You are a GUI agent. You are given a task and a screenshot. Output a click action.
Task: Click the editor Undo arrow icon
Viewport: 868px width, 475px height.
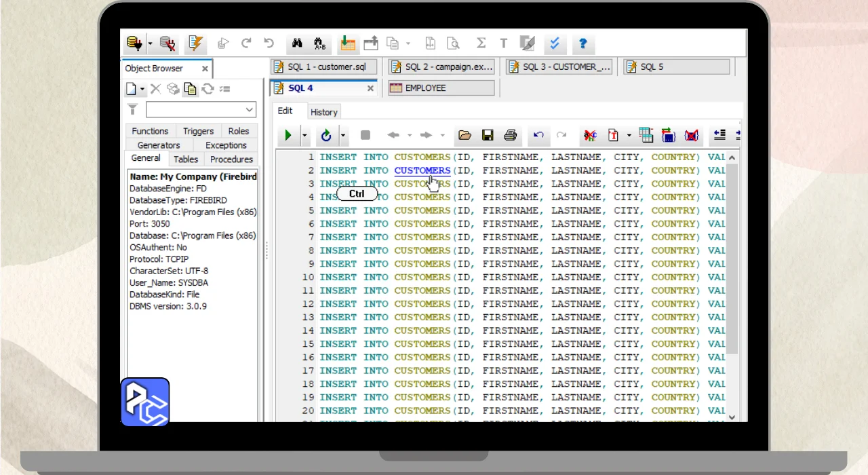(x=538, y=136)
